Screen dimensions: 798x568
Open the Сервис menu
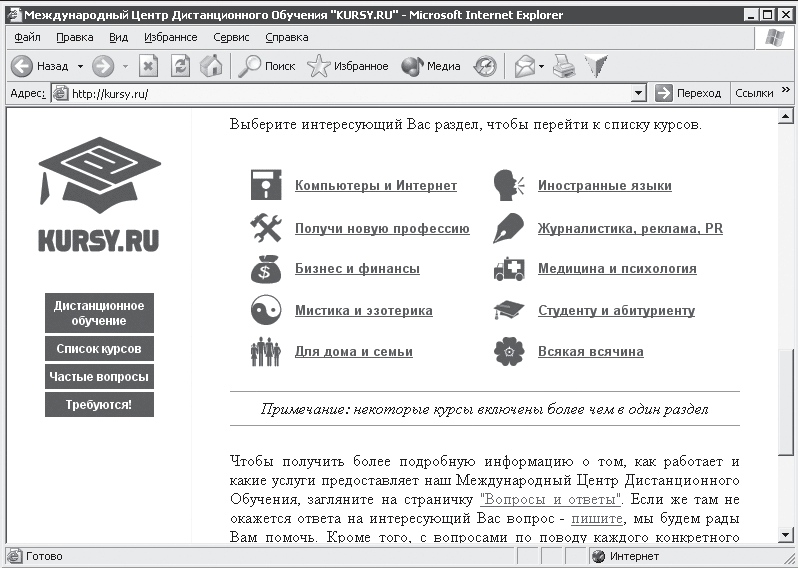(x=231, y=37)
